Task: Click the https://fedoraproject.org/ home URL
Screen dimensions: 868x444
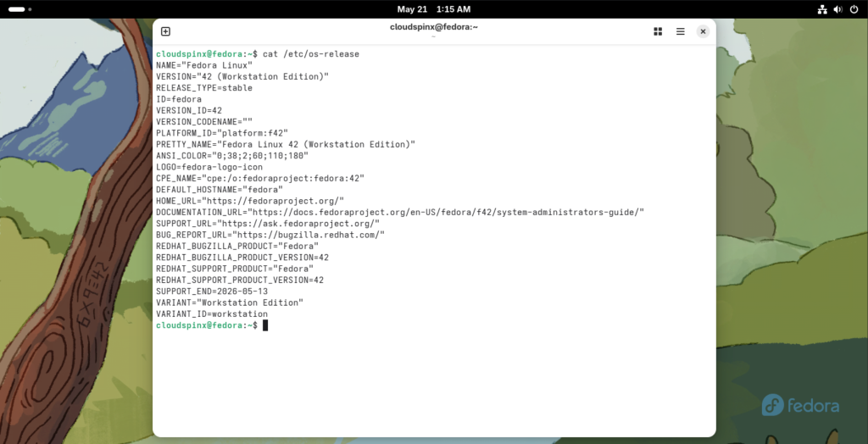Action: (x=273, y=201)
